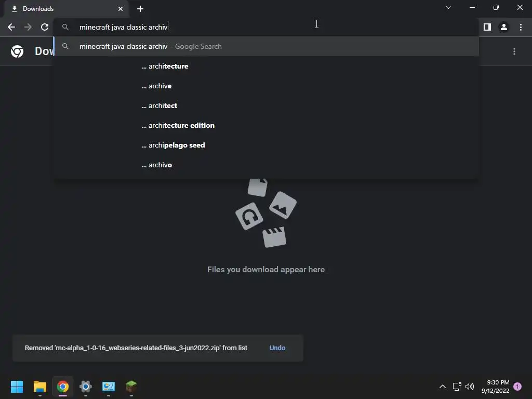Expand the system tray hidden icons chevron

tap(443, 387)
